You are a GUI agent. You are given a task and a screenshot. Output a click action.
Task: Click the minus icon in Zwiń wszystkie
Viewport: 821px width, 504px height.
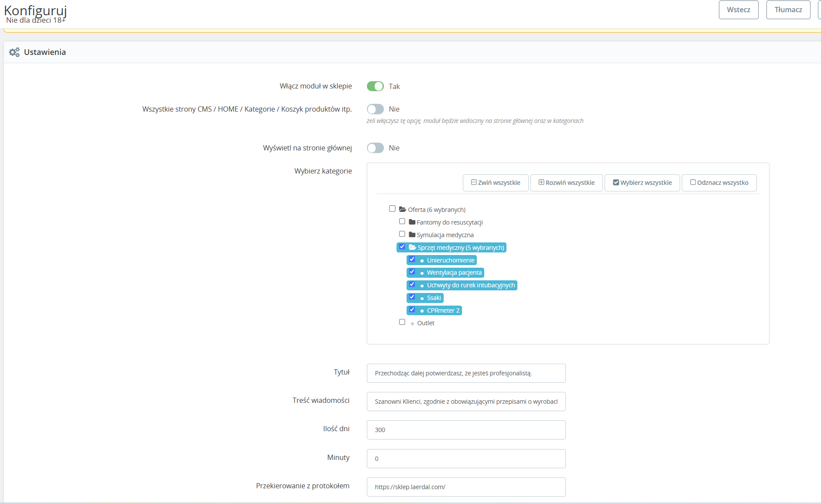[x=474, y=182]
